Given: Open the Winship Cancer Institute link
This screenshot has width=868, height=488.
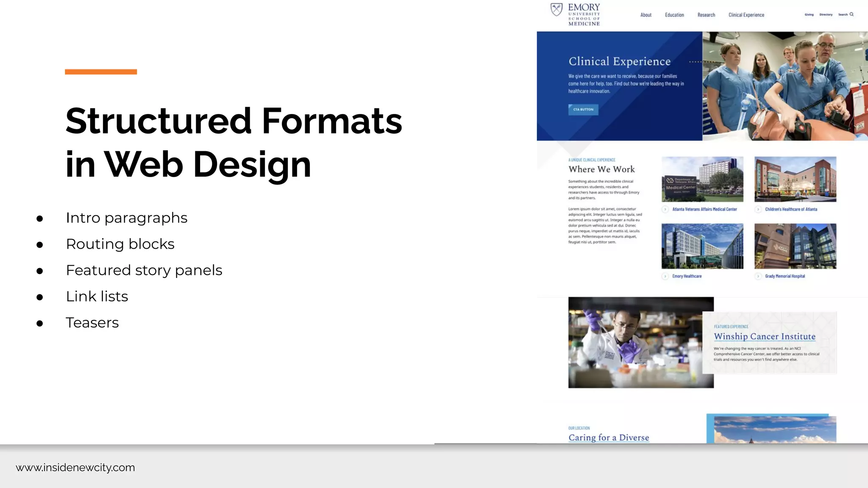Looking at the screenshot, I should click(x=764, y=336).
